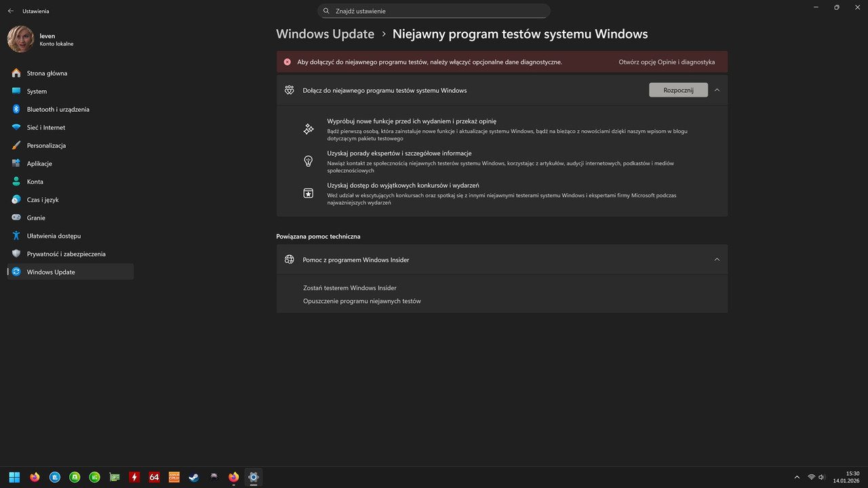Click the person icon beside Konta

click(16, 182)
